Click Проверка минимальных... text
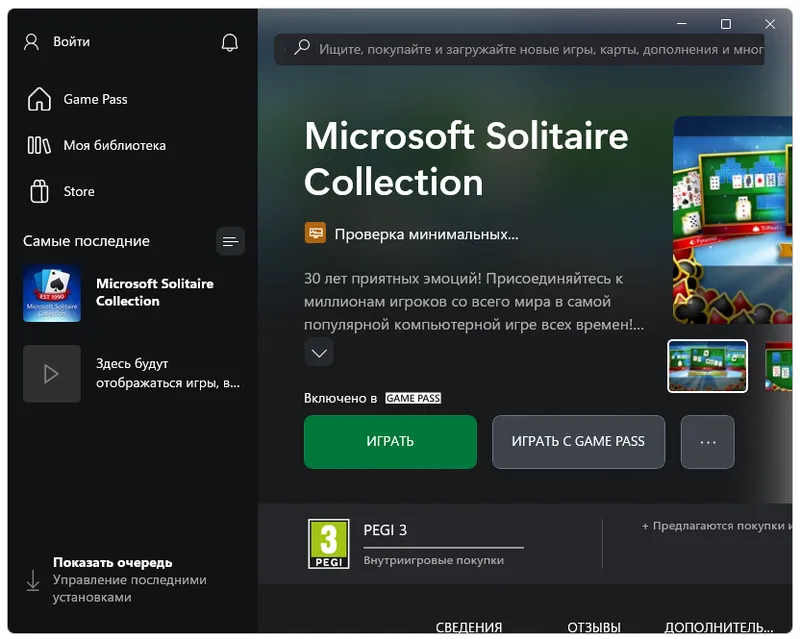800x639 pixels. (427, 234)
